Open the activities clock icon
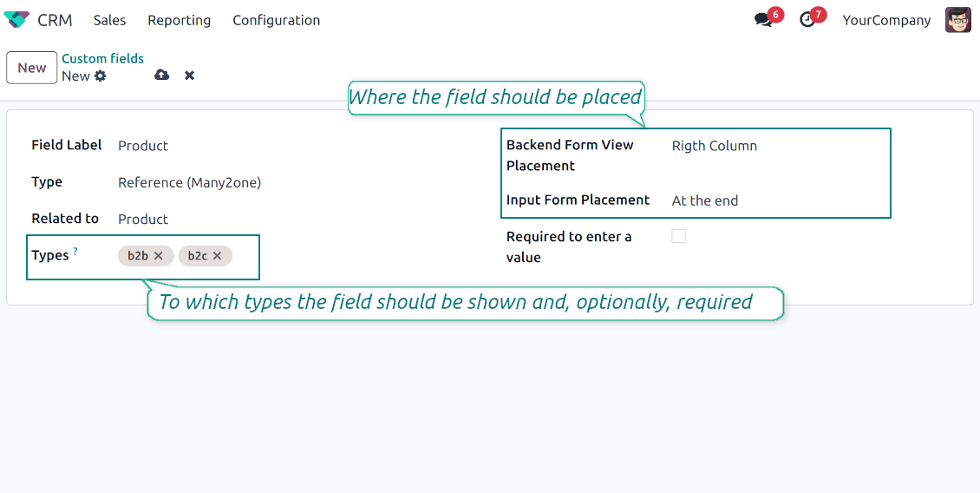980x493 pixels. [807, 20]
